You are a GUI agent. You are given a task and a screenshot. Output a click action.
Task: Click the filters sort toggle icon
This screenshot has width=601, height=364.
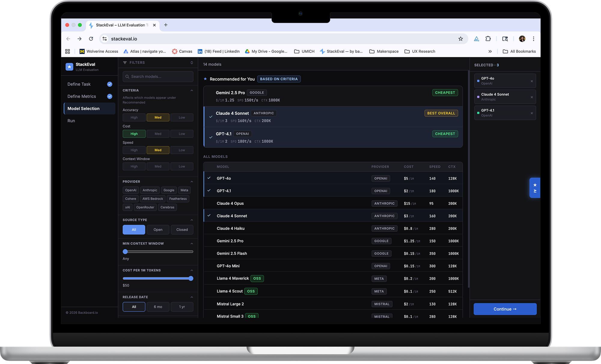coord(192,62)
